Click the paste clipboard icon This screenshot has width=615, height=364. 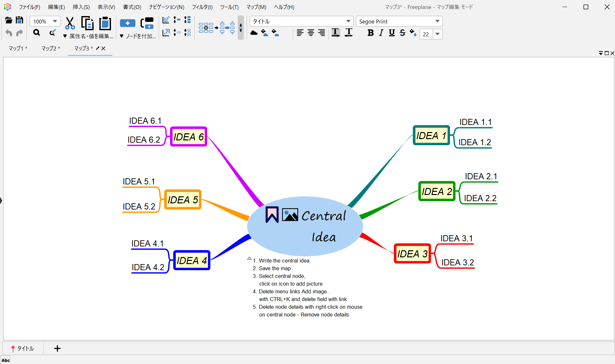105,23
